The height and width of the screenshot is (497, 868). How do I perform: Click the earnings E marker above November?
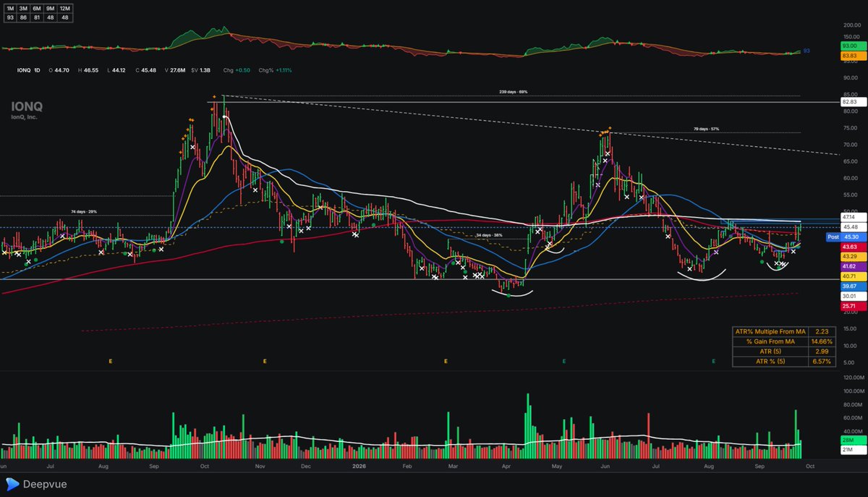(x=265, y=360)
